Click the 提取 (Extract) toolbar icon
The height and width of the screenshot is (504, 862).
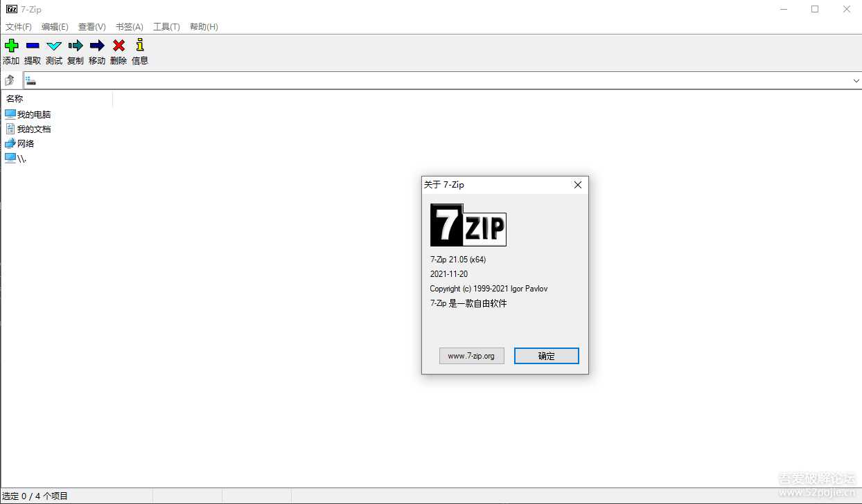click(x=32, y=50)
